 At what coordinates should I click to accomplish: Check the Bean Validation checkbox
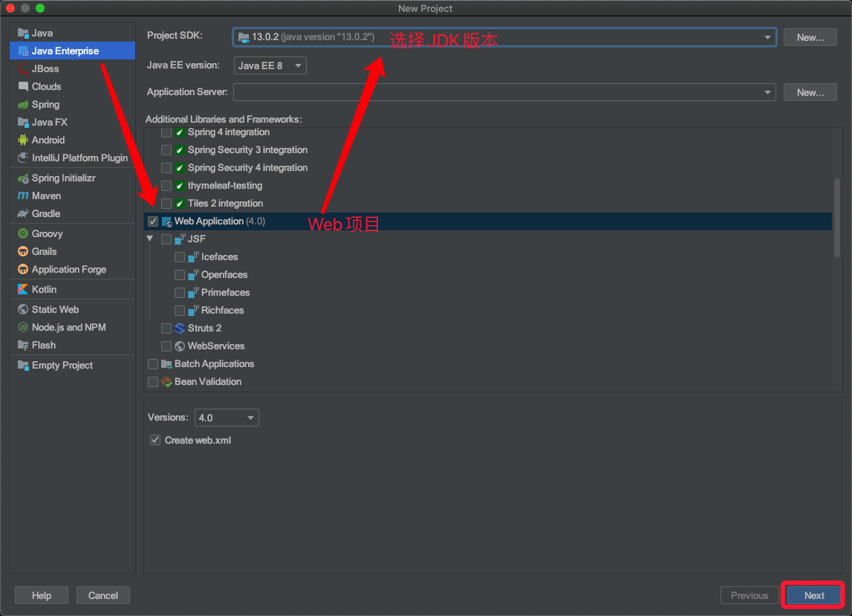(153, 382)
